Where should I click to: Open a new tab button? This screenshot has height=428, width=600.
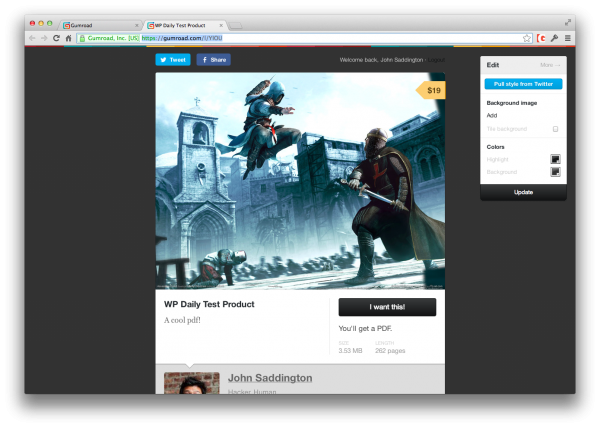(235, 26)
